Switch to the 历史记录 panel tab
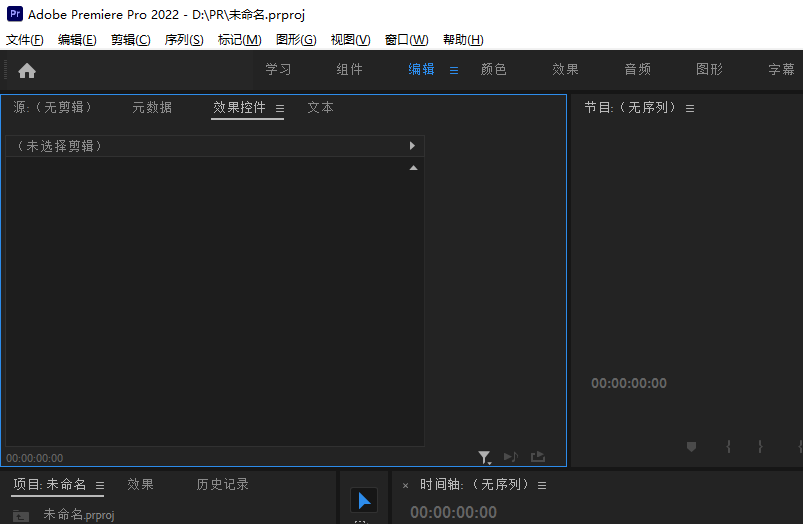This screenshot has height=524, width=803. coord(222,485)
